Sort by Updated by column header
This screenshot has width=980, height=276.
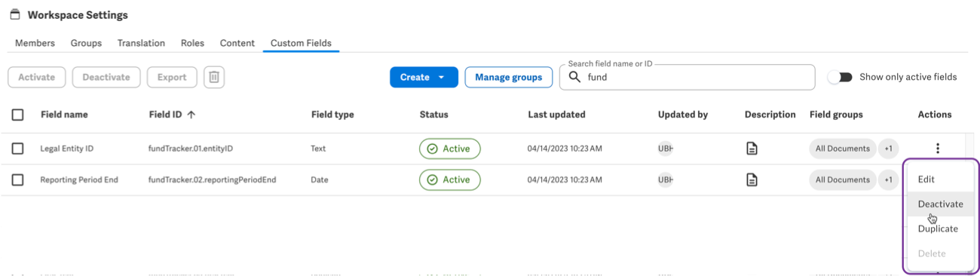coord(683,115)
